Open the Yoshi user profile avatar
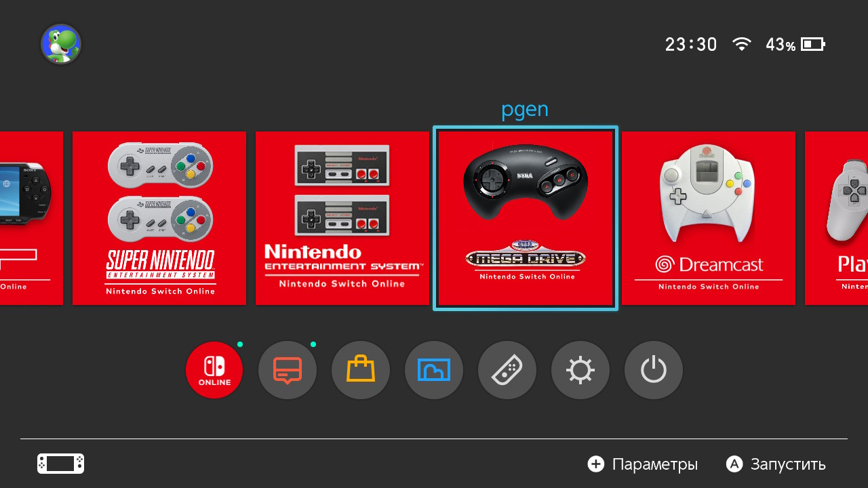Viewport: 868px width, 488px height. tap(61, 45)
